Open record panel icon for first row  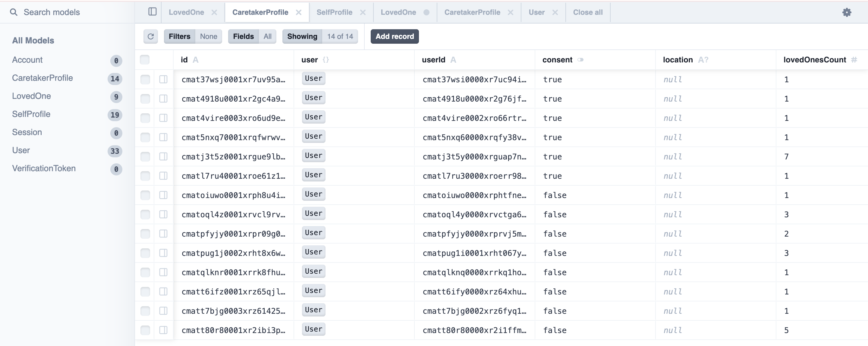tap(163, 80)
